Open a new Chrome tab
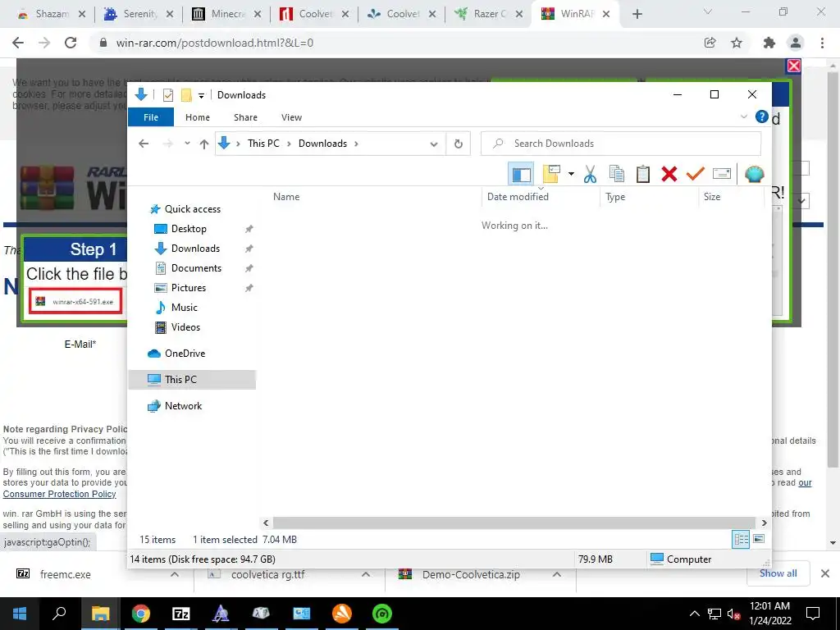Viewport: 840px width, 630px height. tap(637, 15)
